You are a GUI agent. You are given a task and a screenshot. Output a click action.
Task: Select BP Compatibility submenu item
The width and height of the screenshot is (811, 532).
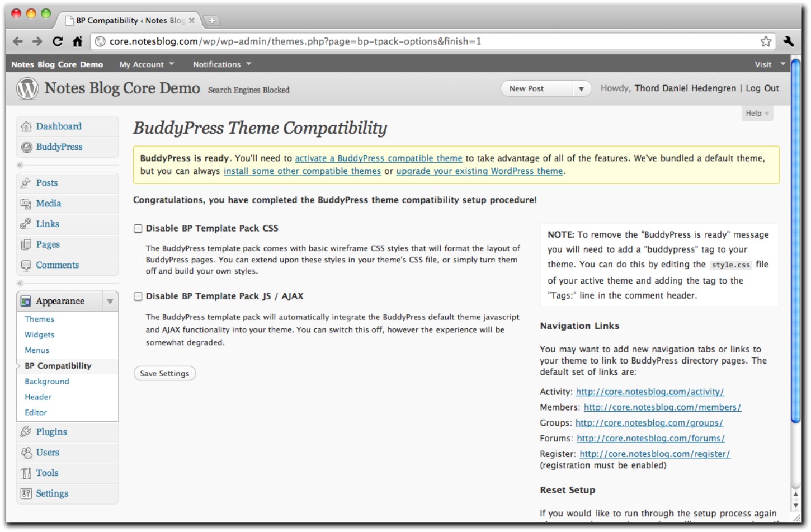point(58,366)
